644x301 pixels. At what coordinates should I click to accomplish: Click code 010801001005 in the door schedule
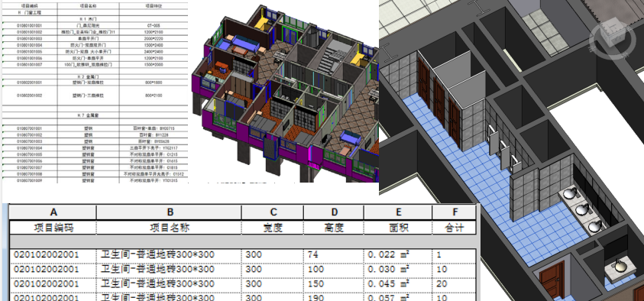pyautogui.click(x=30, y=52)
